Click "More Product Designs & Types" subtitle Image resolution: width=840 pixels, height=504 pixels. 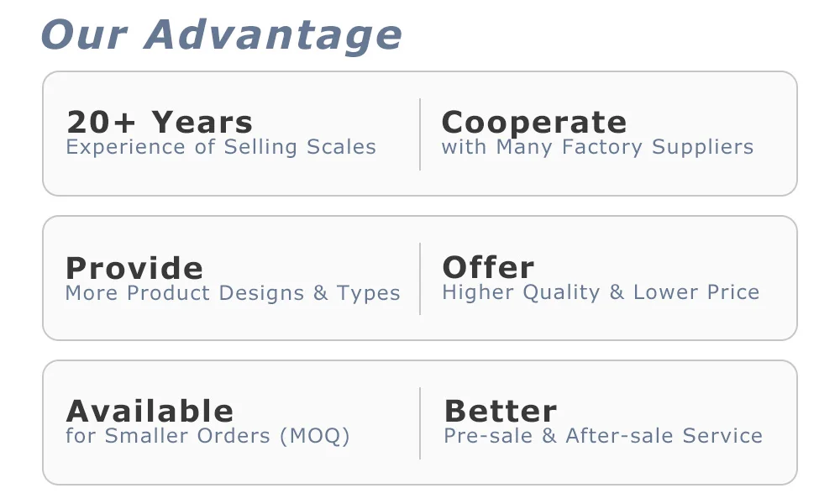click(x=233, y=293)
